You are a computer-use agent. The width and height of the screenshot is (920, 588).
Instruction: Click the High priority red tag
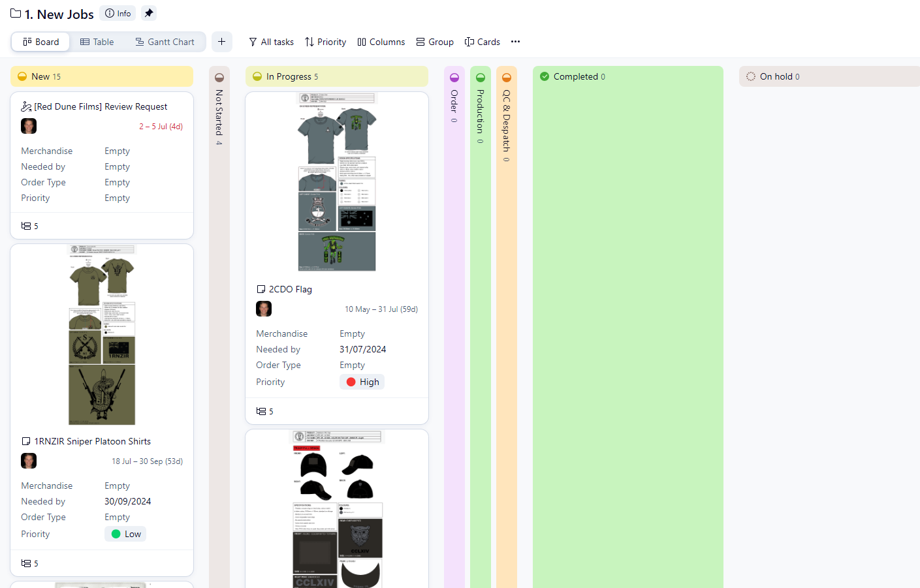tap(362, 382)
